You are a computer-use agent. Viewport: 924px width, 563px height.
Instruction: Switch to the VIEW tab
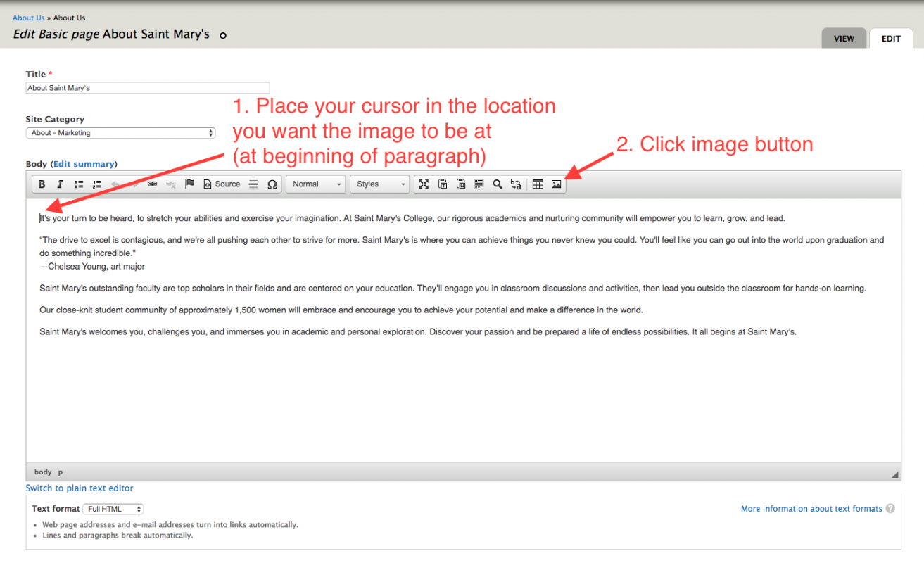tap(844, 39)
